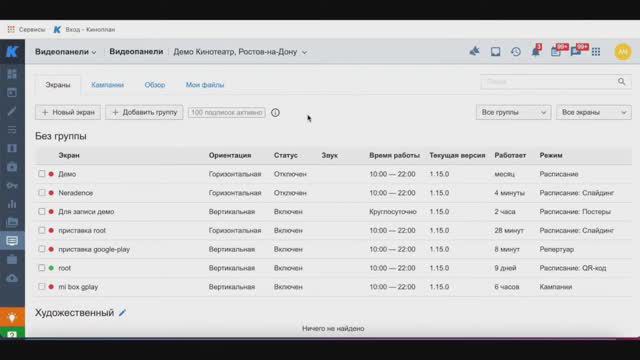Open the pencil edit icon in sidebar
This screenshot has width=640, height=360.
tap(12, 111)
